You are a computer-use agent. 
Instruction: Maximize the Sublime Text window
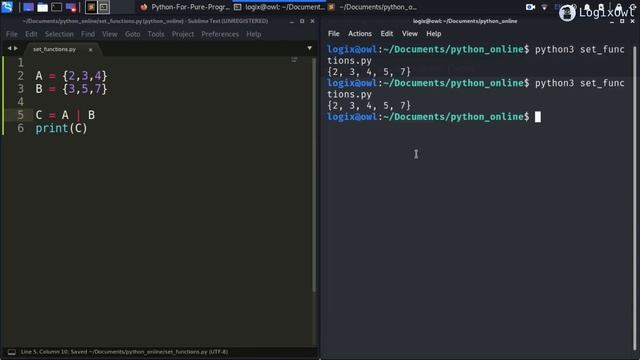pyautogui.click(x=302, y=21)
